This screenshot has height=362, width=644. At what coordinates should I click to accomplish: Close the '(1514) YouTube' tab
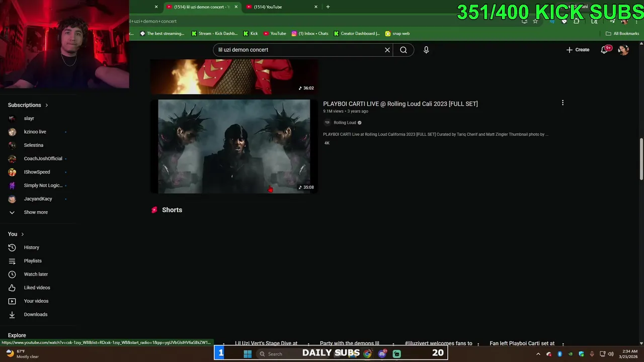316,7
